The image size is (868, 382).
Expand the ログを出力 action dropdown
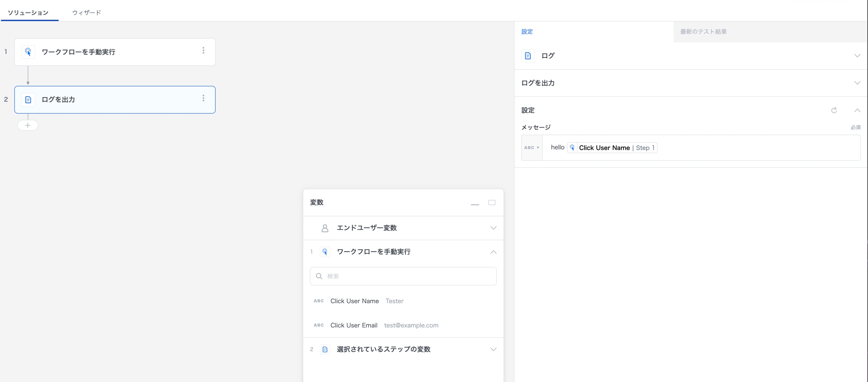pos(857,83)
